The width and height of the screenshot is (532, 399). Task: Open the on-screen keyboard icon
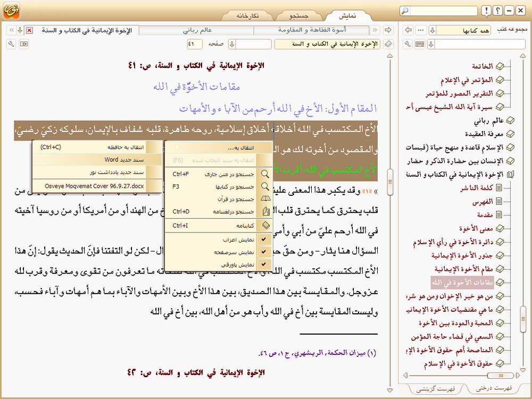[420, 44]
